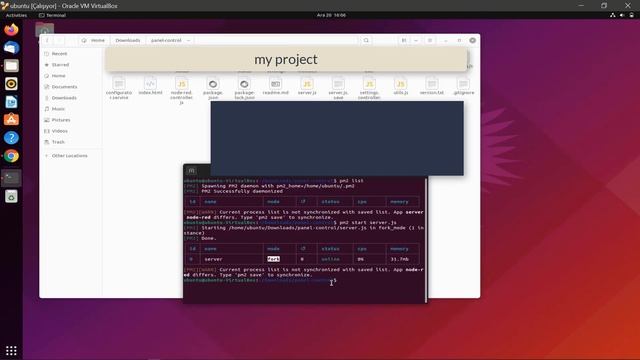Launch Google Chrome from the dock
This screenshot has height=360, width=640.
(x=11, y=156)
